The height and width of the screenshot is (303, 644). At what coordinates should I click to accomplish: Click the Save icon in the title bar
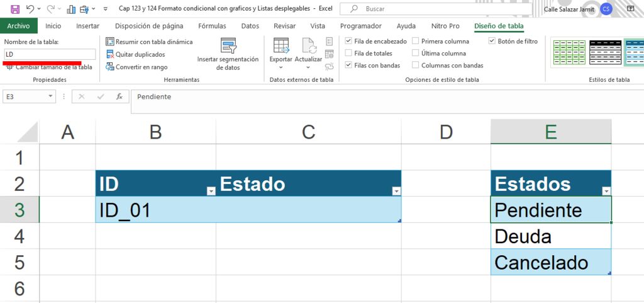tap(15, 9)
